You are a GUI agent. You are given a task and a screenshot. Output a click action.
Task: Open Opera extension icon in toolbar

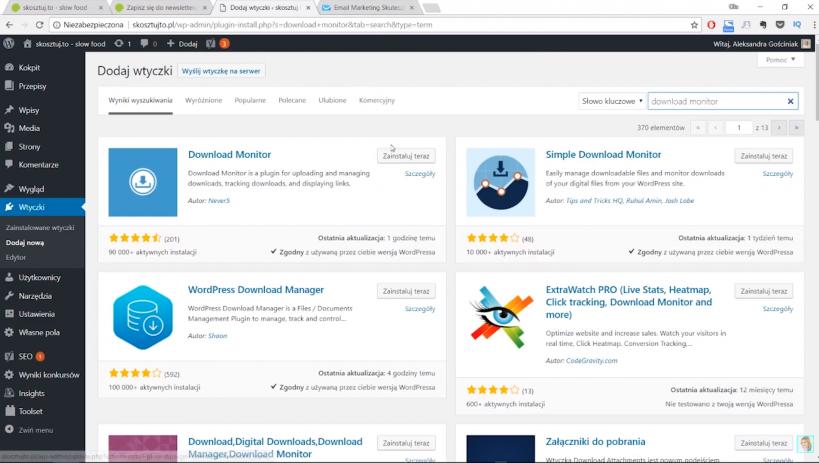coord(711,25)
